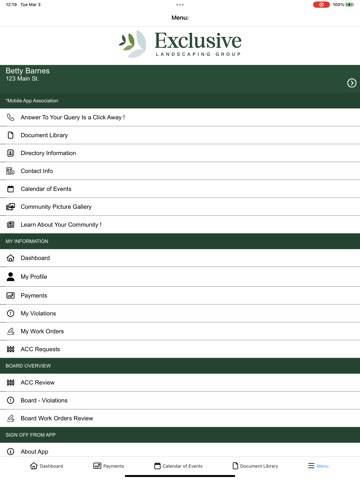Open the Board - Violations entry
Viewport: 360px width, 480px height.
[180, 400]
